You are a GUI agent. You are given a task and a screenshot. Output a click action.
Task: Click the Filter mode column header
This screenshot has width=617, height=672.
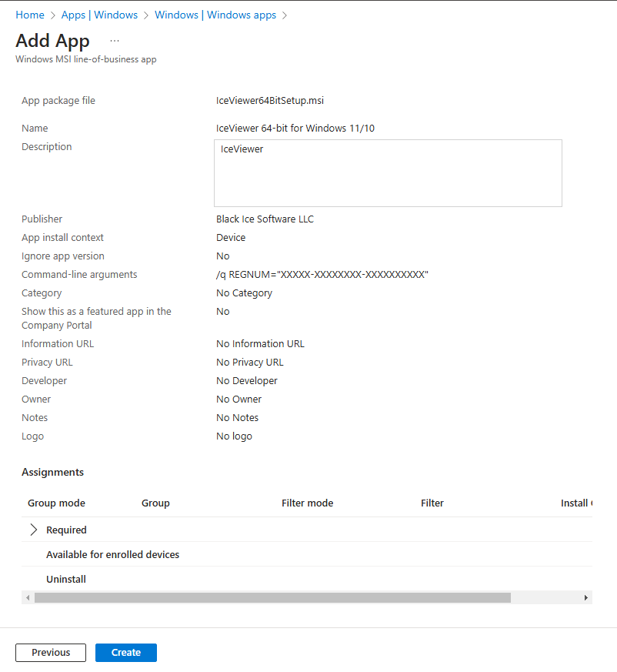click(307, 503)
